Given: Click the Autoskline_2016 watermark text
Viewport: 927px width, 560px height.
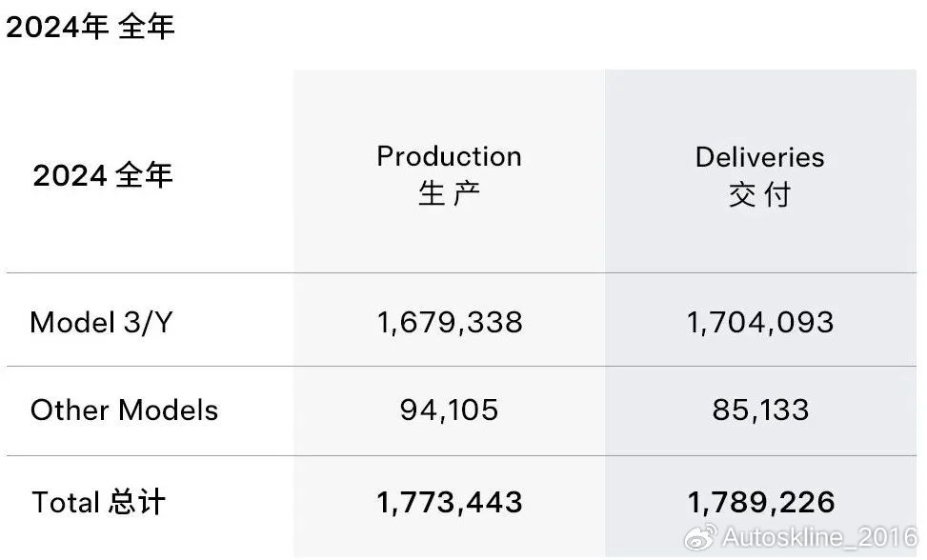Looking at the screenshot, I should click(819, 537).
